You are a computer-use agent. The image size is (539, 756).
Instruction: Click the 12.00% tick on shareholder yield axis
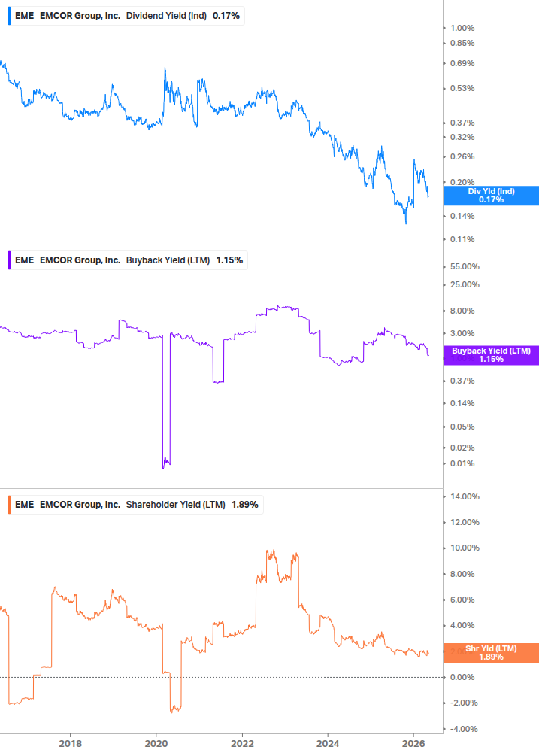coord(465,522)
